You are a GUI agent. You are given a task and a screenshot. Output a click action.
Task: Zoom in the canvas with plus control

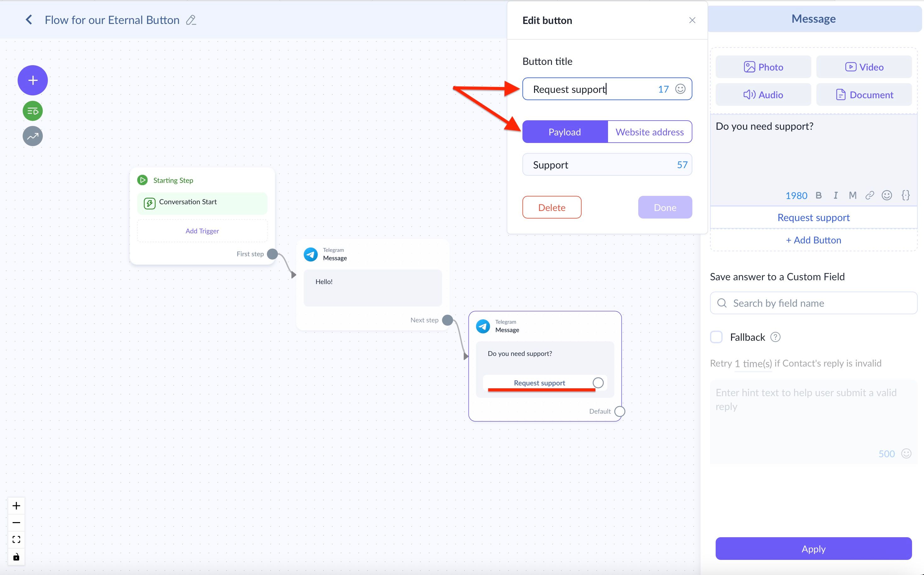[16, 506]
